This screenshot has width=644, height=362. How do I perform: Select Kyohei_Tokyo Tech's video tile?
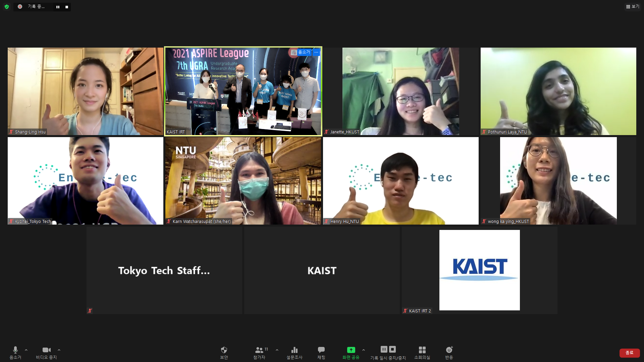(x=86, y=181)
